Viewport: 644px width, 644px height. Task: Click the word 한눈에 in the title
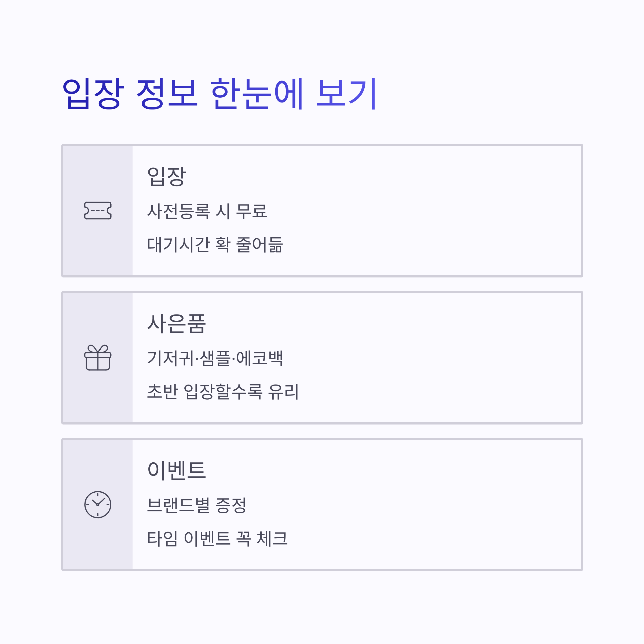[x=257, y=94]
